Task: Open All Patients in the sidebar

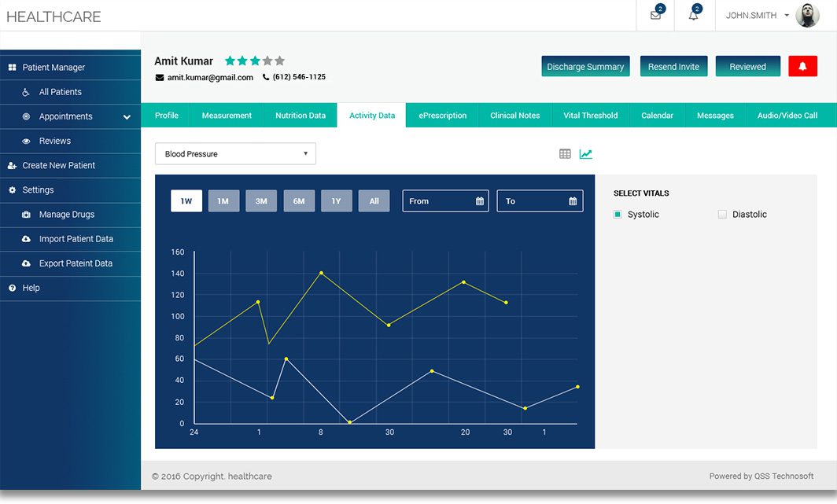Action: (71, 92)
